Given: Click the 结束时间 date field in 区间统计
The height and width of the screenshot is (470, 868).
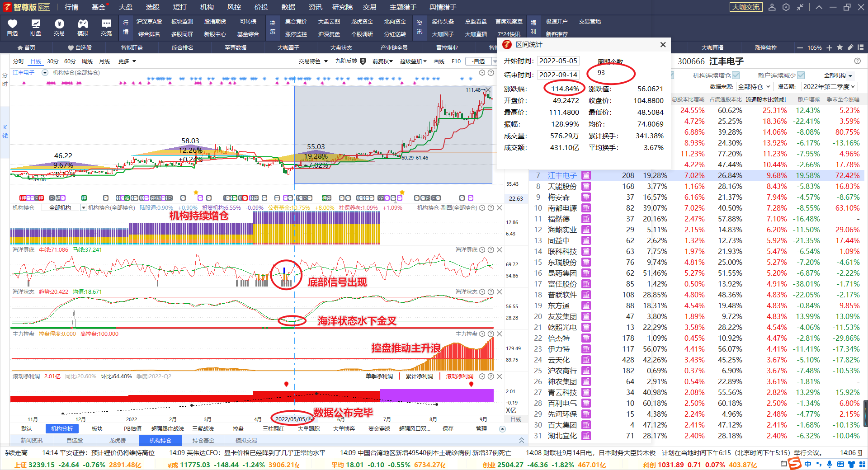Looking at the screenshot, I should pyautogui.click(x=558, y=75).
